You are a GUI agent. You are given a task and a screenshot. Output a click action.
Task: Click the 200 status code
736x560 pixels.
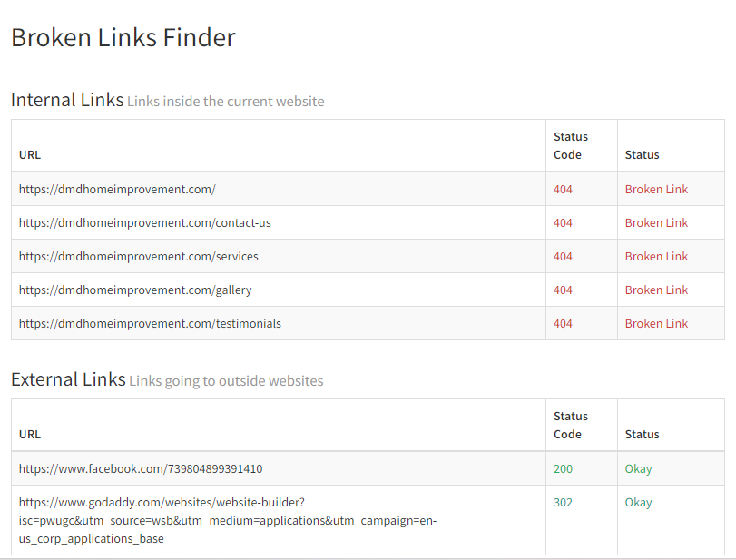[563, 469]
